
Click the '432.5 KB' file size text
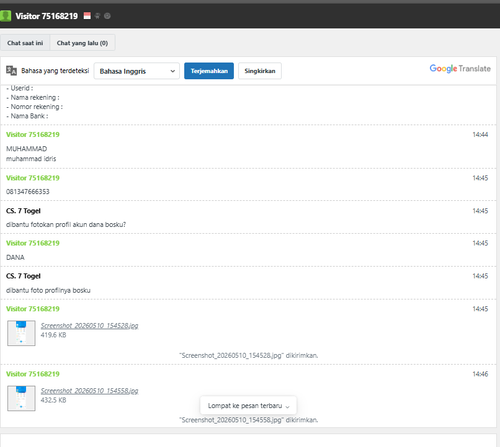pos(53,400)
